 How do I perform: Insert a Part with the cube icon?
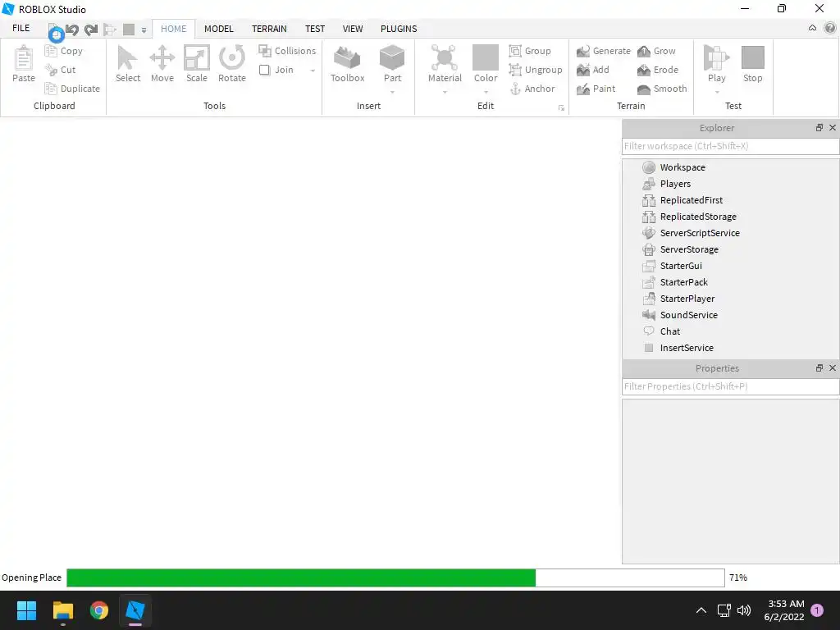(x=392, y=58)
